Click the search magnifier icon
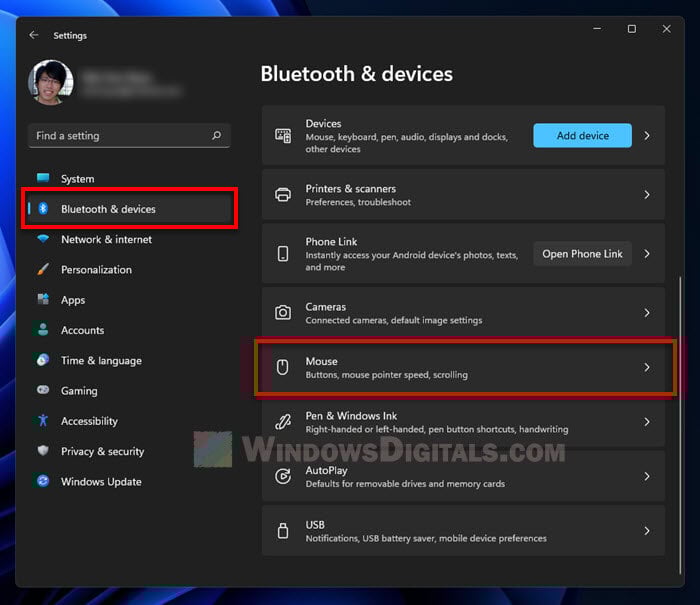 click(x=217, y=135)
